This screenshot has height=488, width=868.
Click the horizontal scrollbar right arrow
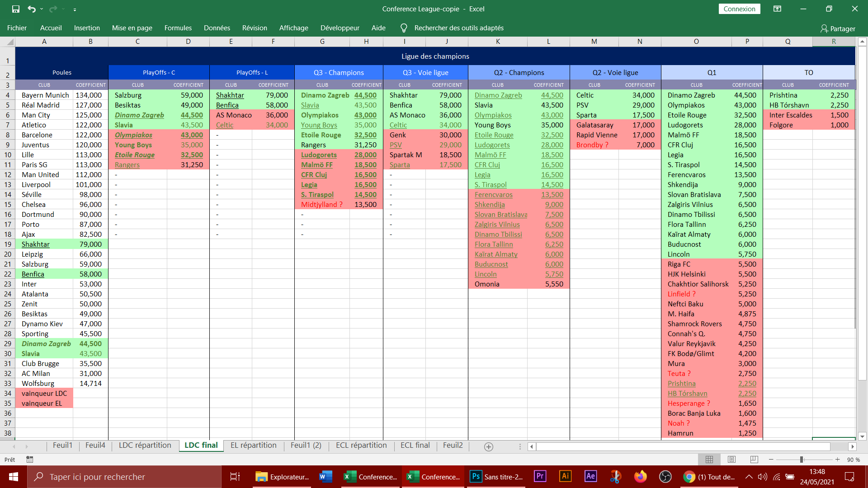point(852,447)
